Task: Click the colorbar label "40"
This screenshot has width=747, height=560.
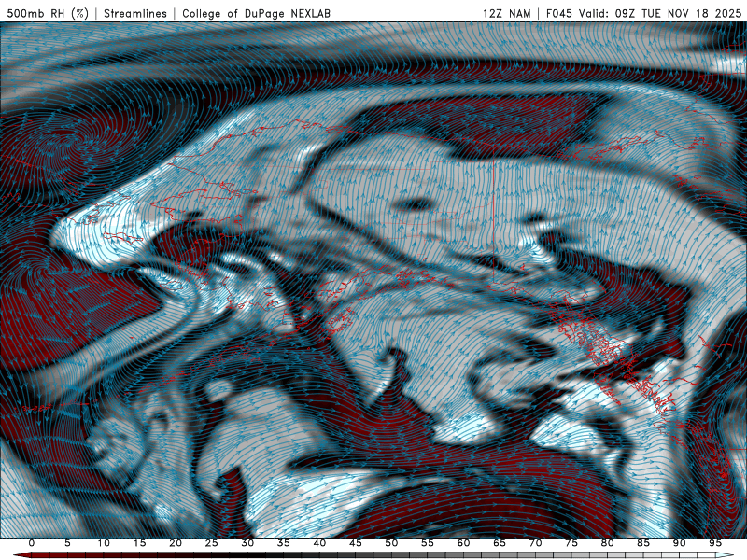Action: pos(319,543)
